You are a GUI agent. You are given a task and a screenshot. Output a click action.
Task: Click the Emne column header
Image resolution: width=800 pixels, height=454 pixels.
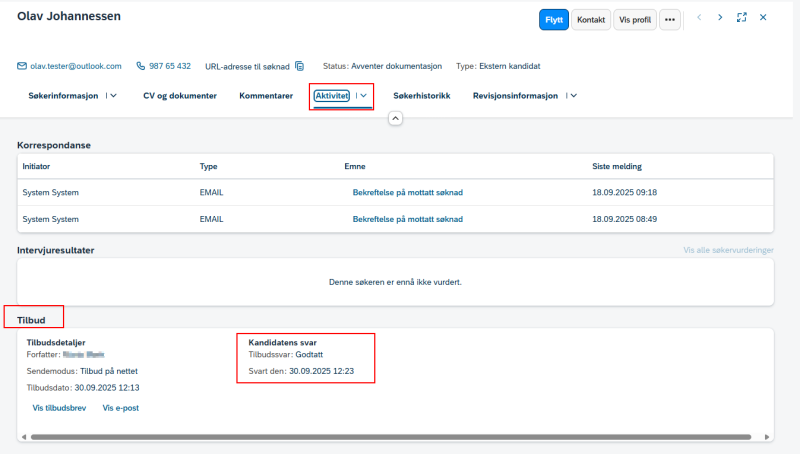(x=355, y=166)
